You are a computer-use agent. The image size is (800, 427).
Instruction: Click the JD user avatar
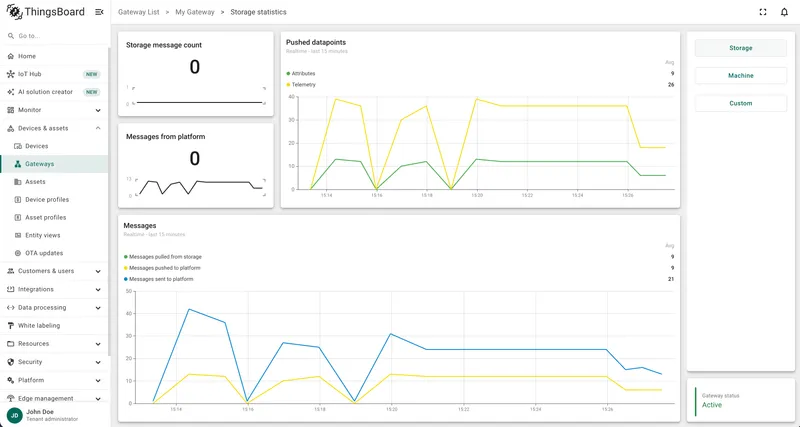(15, 415)
